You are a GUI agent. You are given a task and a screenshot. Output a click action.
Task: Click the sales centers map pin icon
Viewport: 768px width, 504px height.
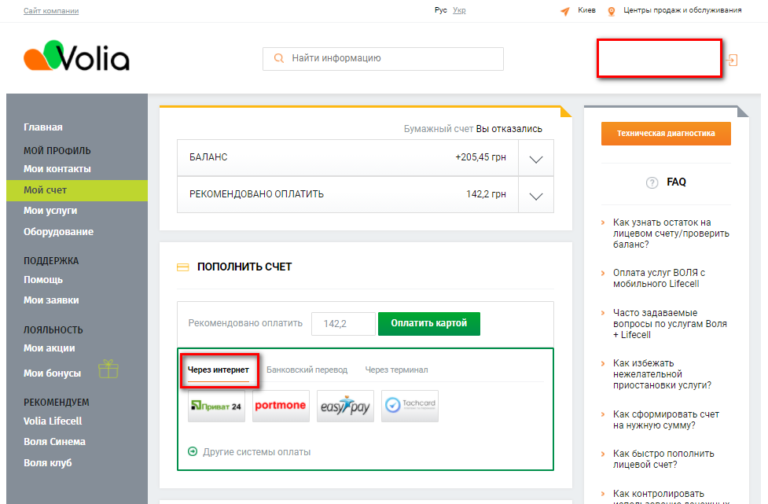click(611, 11)
